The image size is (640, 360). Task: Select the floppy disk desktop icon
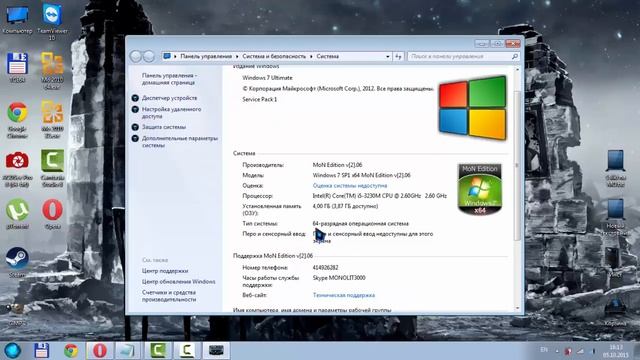click(17, 67)
